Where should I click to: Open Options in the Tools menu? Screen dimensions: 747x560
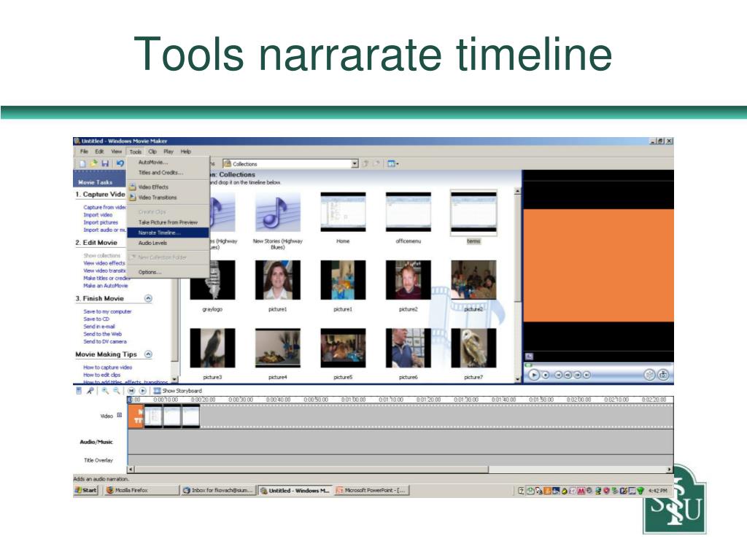[x=169, y=273]
